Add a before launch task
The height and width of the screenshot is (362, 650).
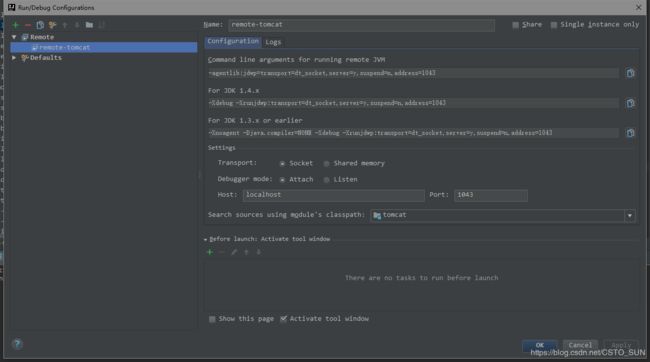[210, 252]
